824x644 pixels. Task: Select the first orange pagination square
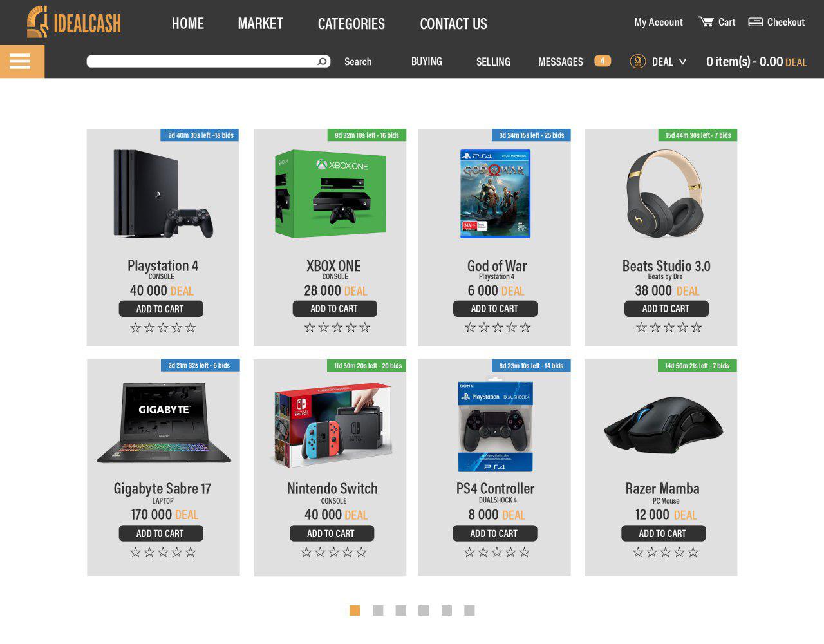tap(355, 611)
